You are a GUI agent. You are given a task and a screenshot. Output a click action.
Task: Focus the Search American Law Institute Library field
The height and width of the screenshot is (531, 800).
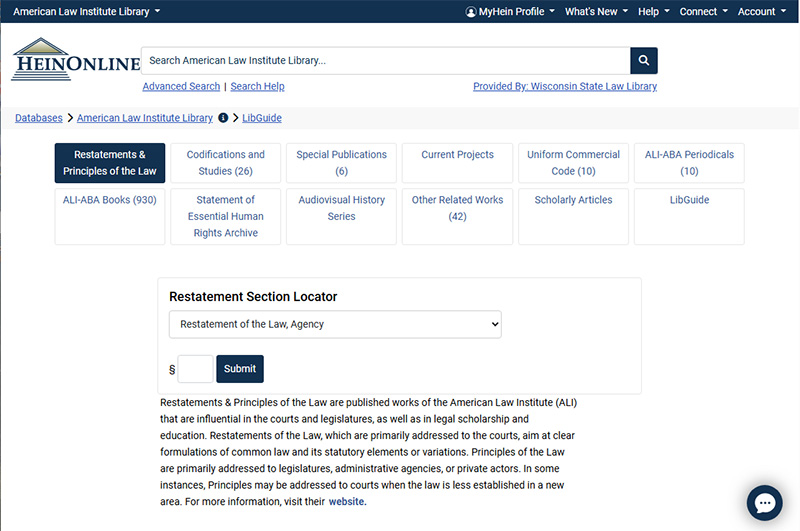386,61
